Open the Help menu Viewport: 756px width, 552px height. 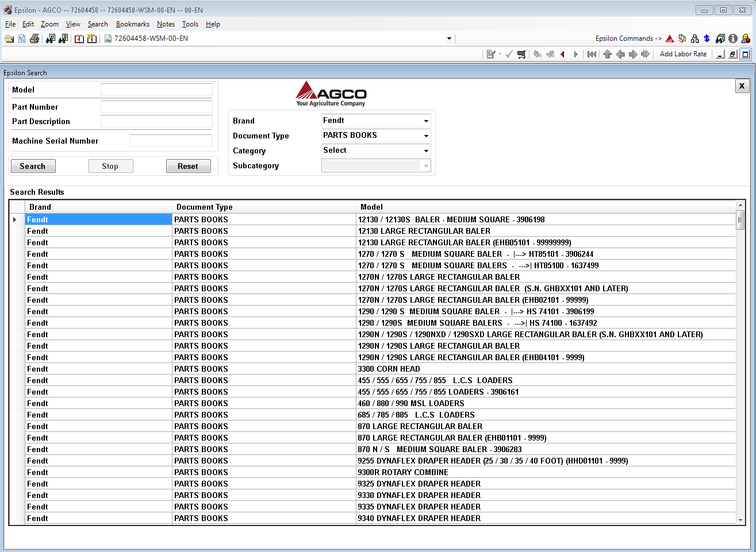pos(213,24)
